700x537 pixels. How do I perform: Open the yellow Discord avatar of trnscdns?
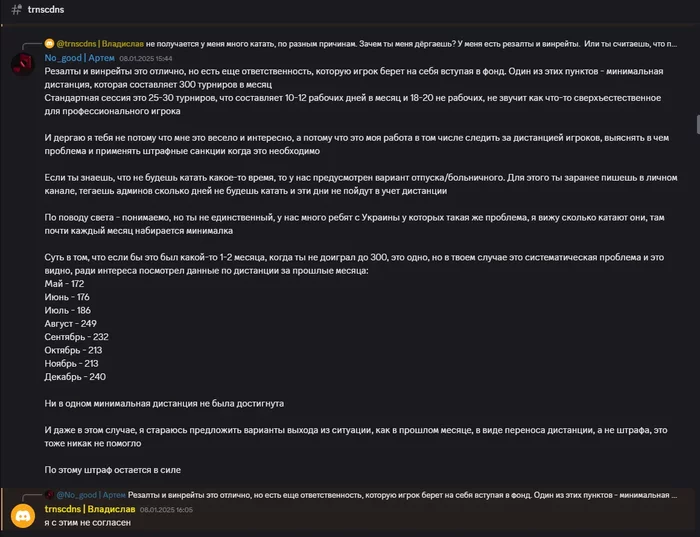20,516
